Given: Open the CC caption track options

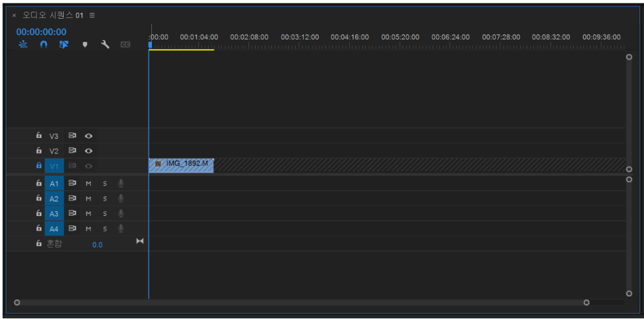Looking at the screenshot, I should (x=126, y=44).
